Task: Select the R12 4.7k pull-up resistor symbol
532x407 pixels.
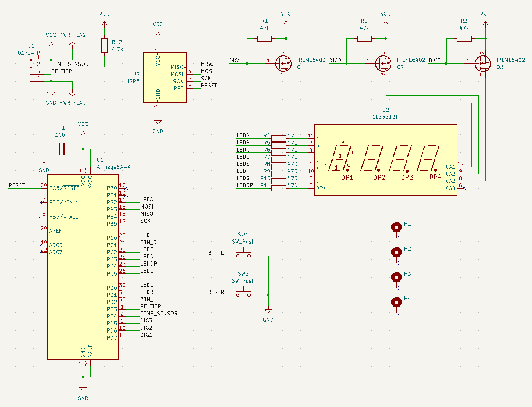Action: (104, 46)
